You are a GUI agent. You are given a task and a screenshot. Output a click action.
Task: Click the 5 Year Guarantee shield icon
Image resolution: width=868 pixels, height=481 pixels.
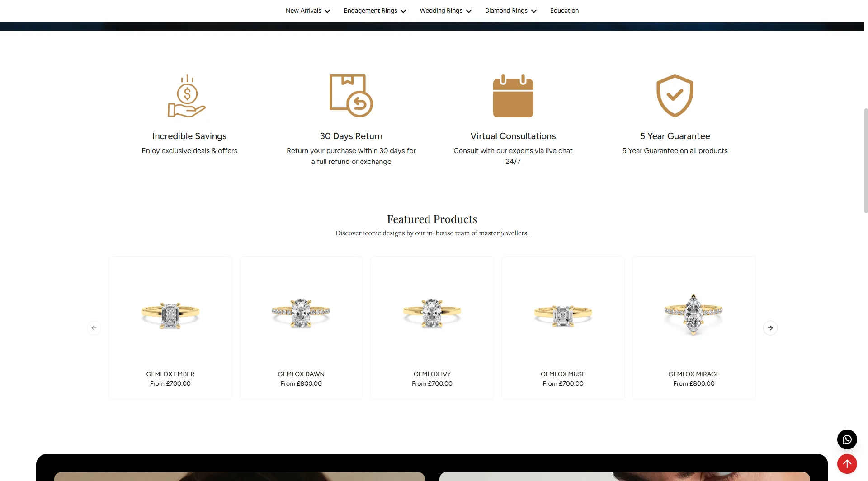[x=675, y=96]
